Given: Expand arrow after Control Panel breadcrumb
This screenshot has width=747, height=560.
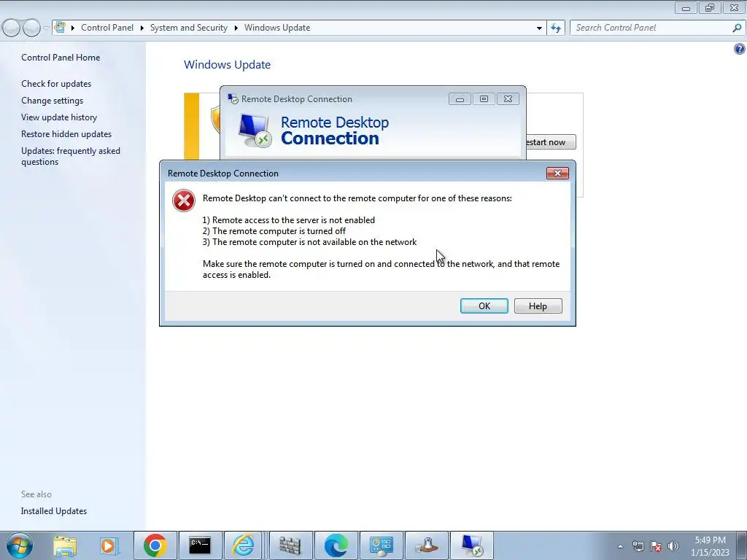Looking at the screenshot, I should pyautogui.click(x=142, y=28).
